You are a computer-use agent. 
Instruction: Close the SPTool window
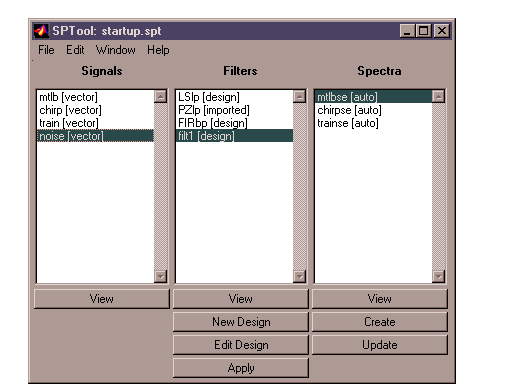coord(442,31)
